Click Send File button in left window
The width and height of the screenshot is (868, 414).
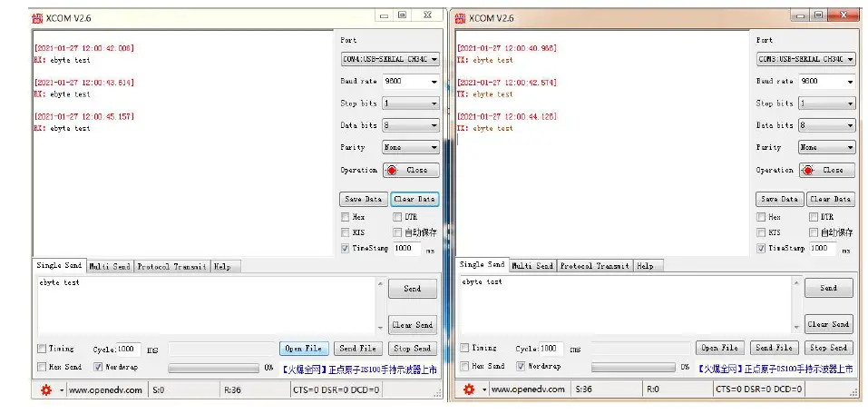357,349
